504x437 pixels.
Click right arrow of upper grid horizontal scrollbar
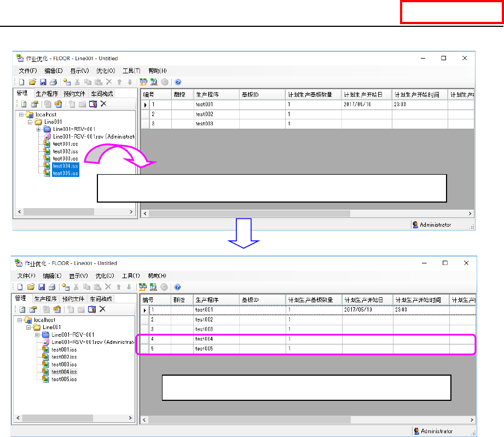(470, 214)
